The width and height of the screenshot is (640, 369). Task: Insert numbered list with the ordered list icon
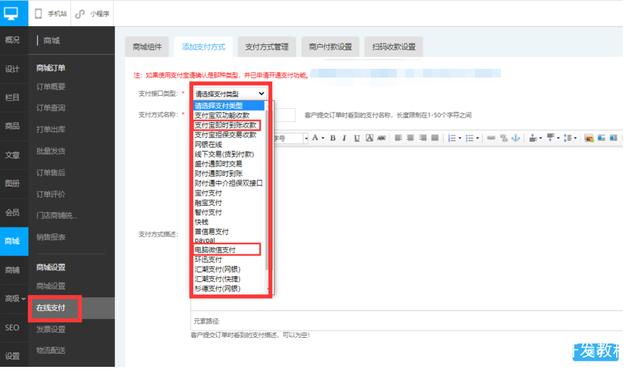point(451,138)
